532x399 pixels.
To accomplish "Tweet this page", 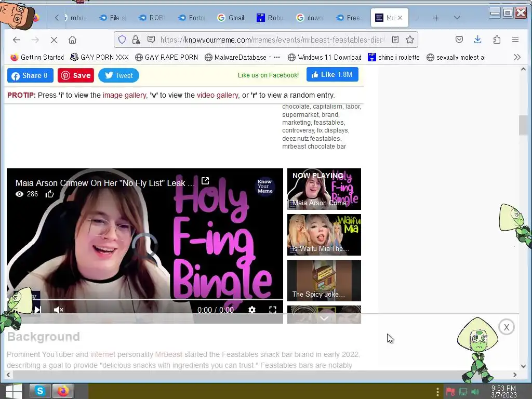I will (118, 75).
